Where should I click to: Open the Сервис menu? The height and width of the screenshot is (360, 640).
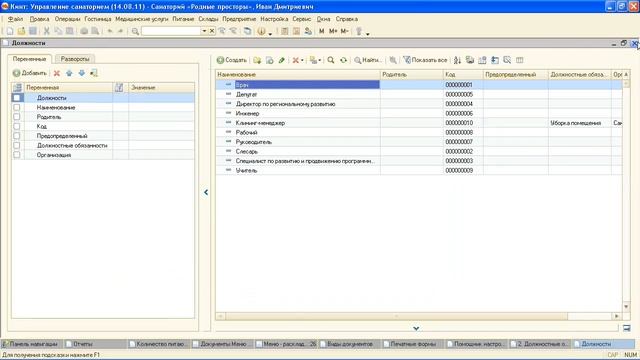pos(302,19)
